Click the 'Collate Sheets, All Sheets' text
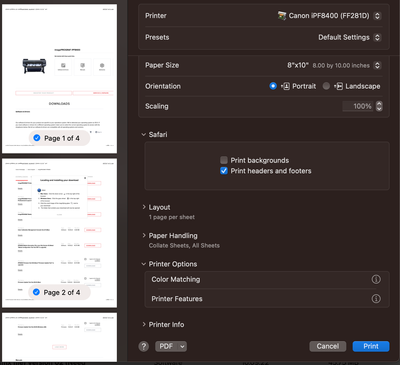 coord(184,246)
